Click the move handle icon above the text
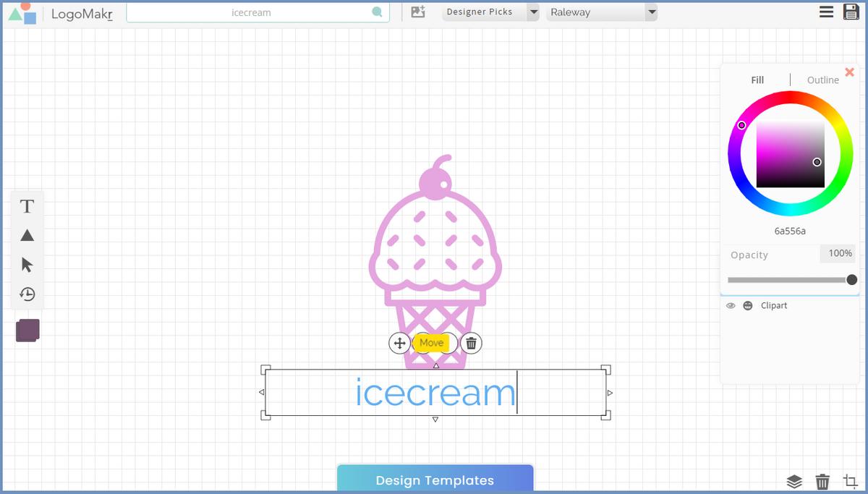This screenshot has width=868, height=494. pos(399,343)
